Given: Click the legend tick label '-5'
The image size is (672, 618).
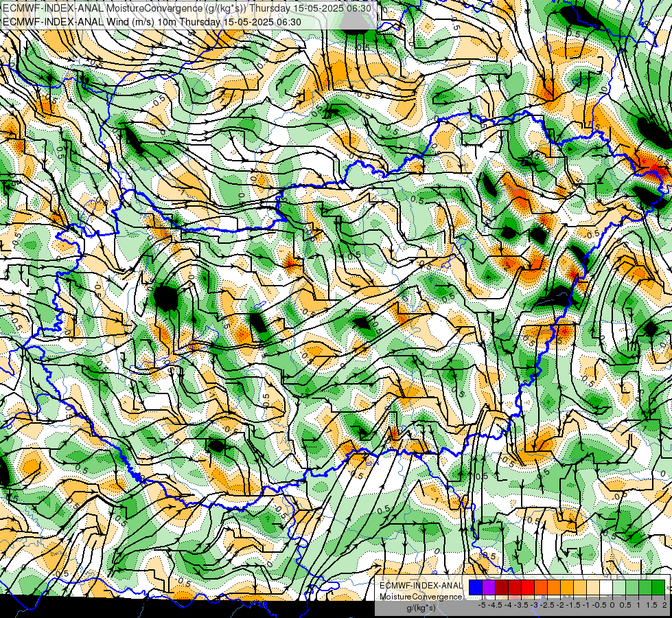Looking at the screenshot, I should (x=482, y=605).
